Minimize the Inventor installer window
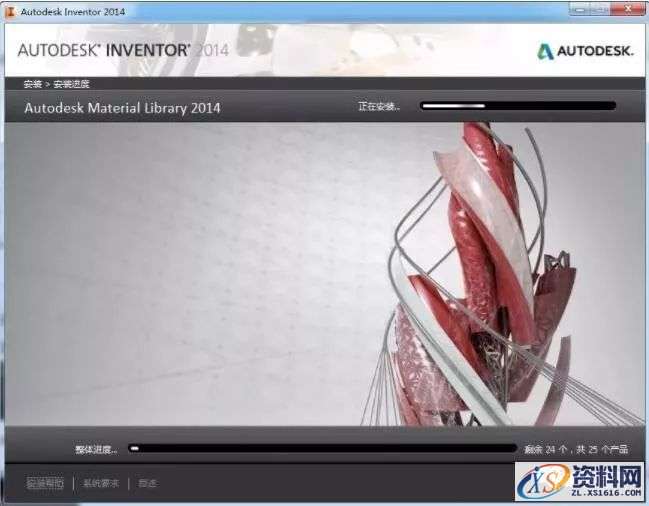The image size is (649, 506). (x=579, y=9)
